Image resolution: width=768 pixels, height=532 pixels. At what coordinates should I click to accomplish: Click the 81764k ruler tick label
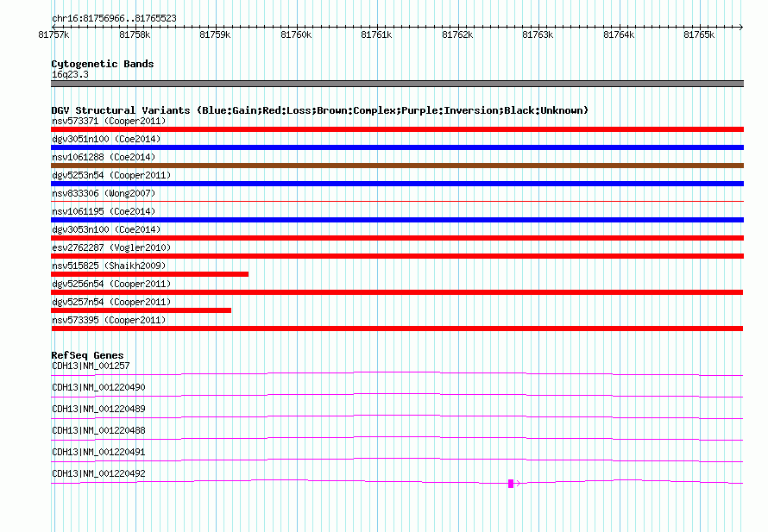[619, 34]
